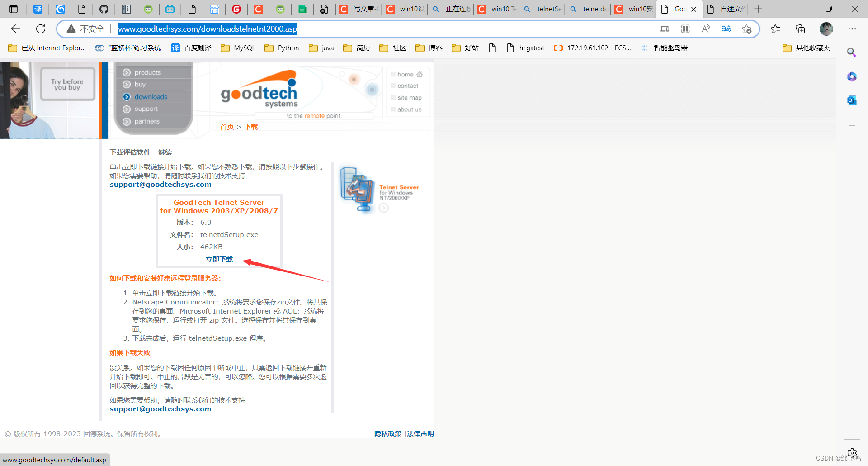The width and height of the screenshot is (868, 466).
Task: Select products in the site menu
Action: click(147, 72)
